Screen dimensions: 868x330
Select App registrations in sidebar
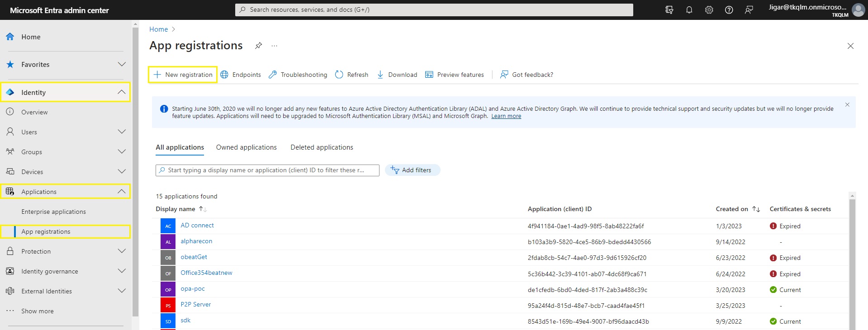pos(46,231)
